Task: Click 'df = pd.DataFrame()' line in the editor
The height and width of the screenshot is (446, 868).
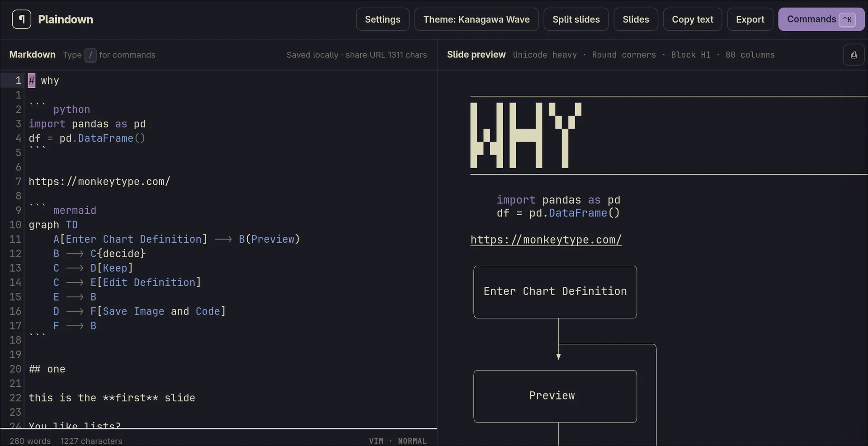Action: pyautogui.click(x=87, y=139)
